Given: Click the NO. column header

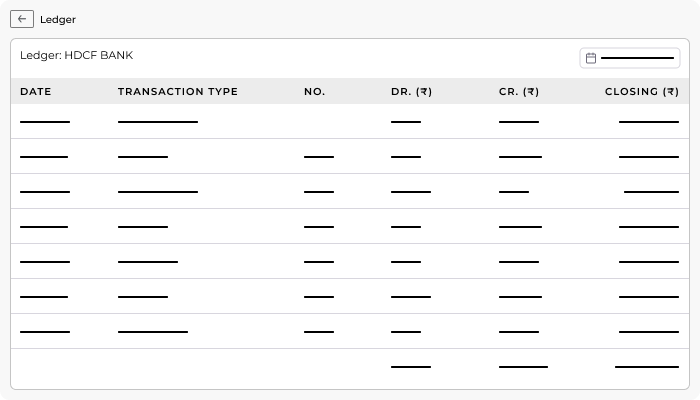Looking at the screenshot, I should [315, 92].
